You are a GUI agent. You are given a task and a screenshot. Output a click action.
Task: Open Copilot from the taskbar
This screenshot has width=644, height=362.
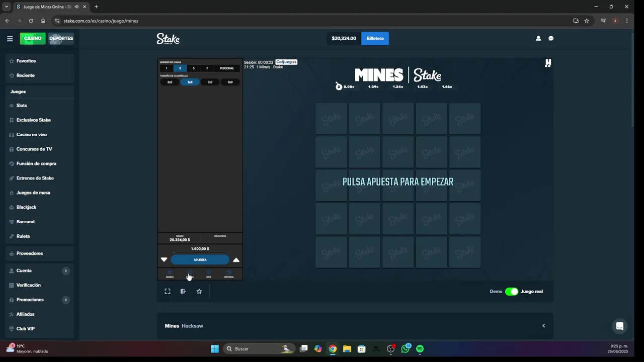[318, 348]
